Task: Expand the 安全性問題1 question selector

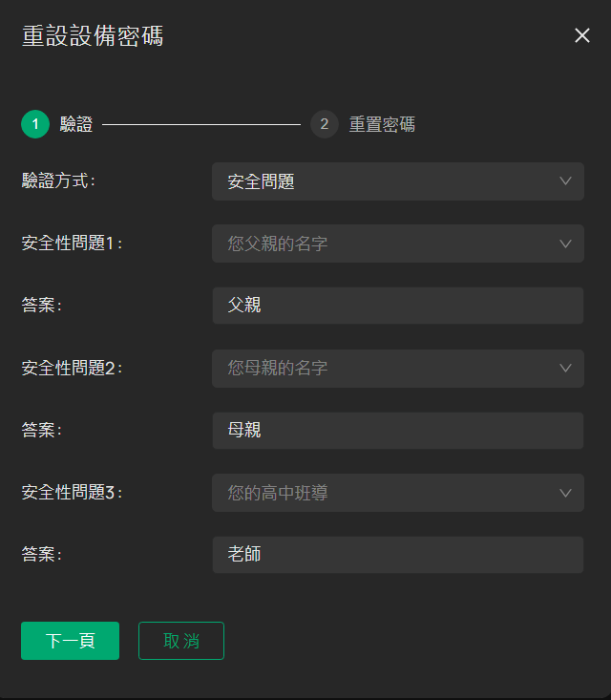Action: tap(398, 244)
